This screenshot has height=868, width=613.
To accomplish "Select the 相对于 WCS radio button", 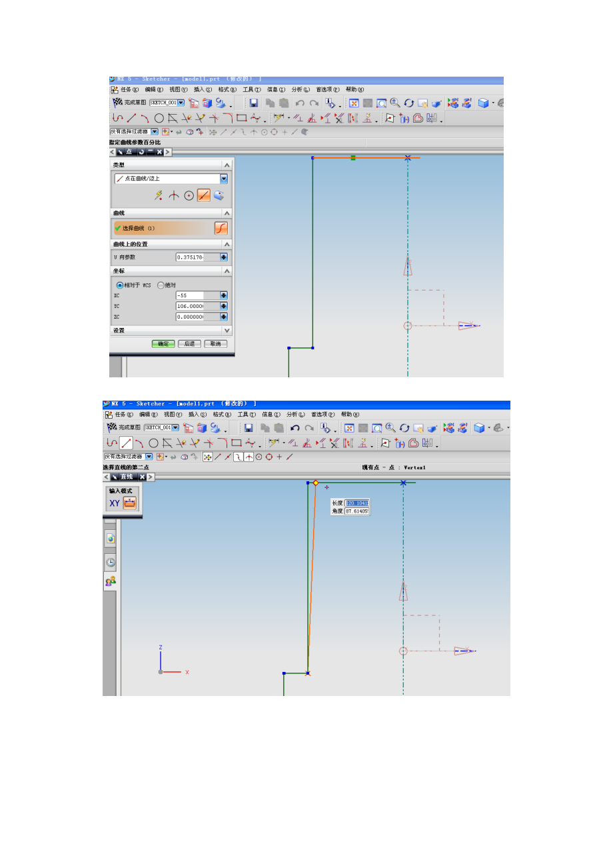I will tap(120, 285).
